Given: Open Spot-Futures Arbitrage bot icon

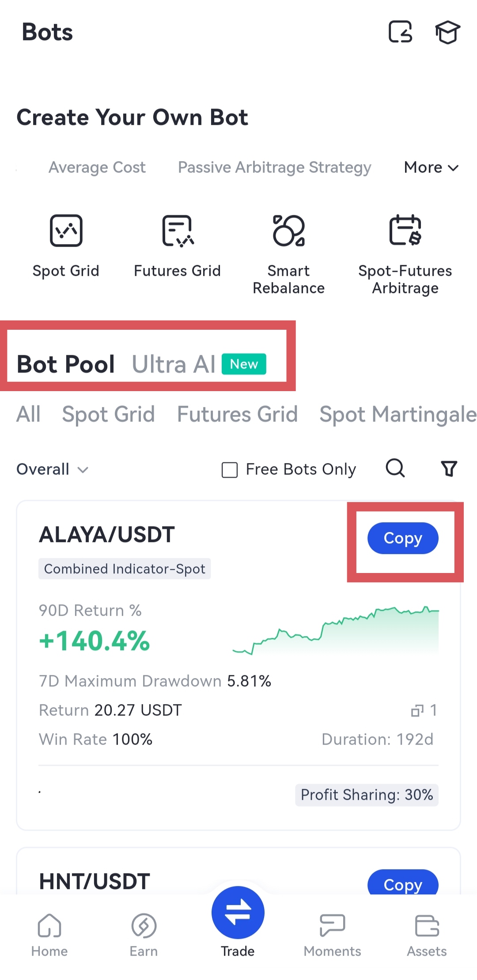Looking at the screenshot, I should pyautogui.click(x=405, y=231).
